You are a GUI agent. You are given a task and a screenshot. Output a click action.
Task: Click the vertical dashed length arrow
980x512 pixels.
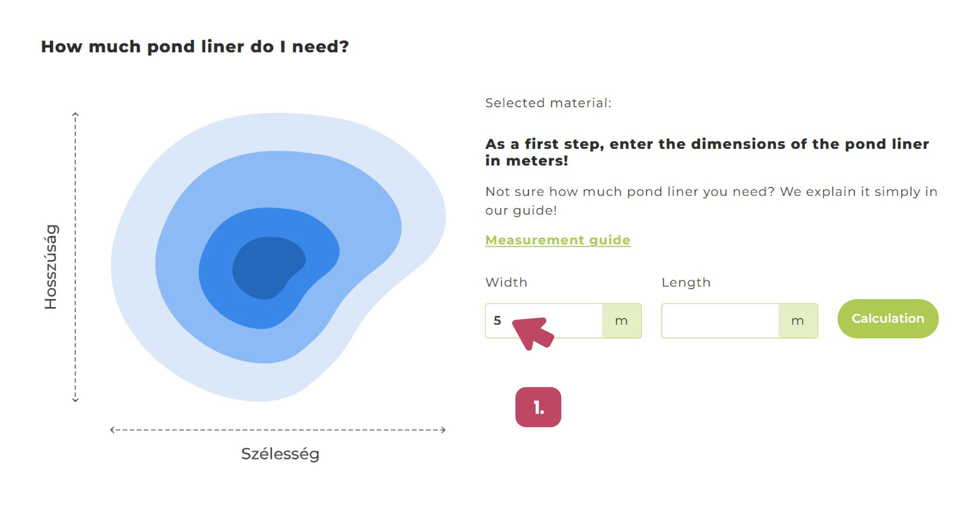click(75, 257)
